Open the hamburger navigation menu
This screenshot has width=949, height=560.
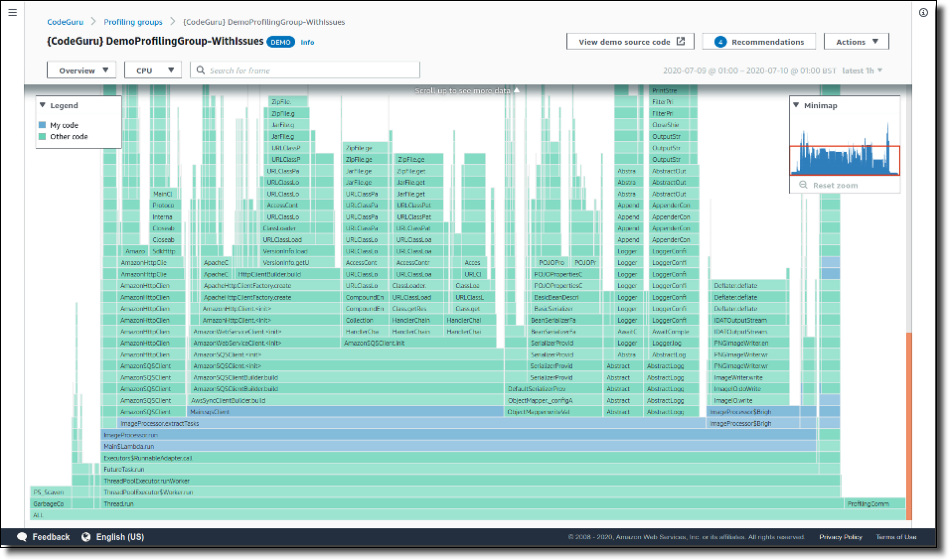point(12,12)
